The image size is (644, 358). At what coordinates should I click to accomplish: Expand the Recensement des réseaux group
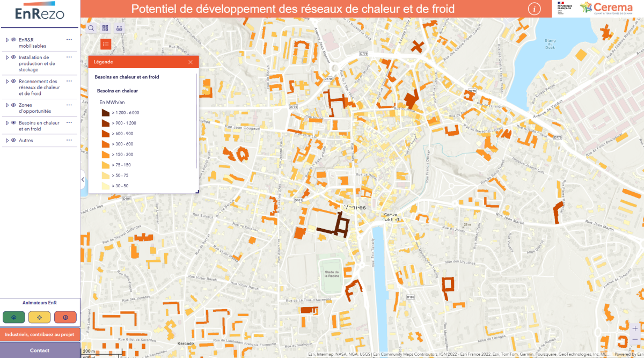[x=7, y=82]
